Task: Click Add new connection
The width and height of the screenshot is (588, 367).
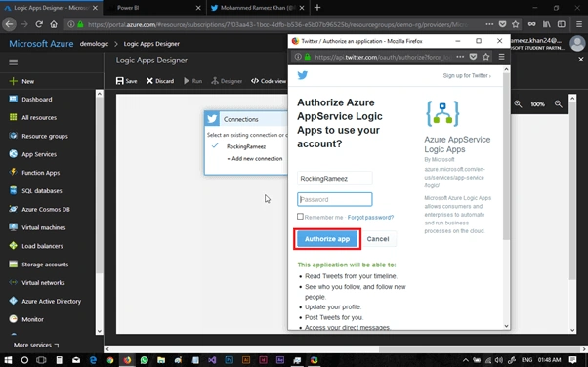Action: click(x=255, y=158)
